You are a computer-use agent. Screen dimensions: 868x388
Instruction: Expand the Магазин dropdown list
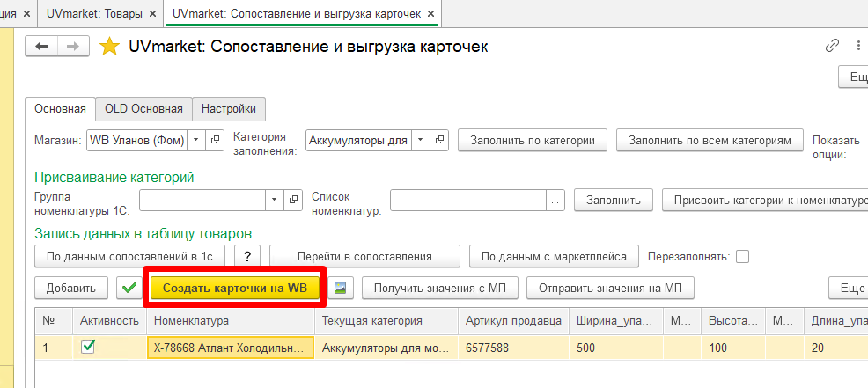[196, 141]
